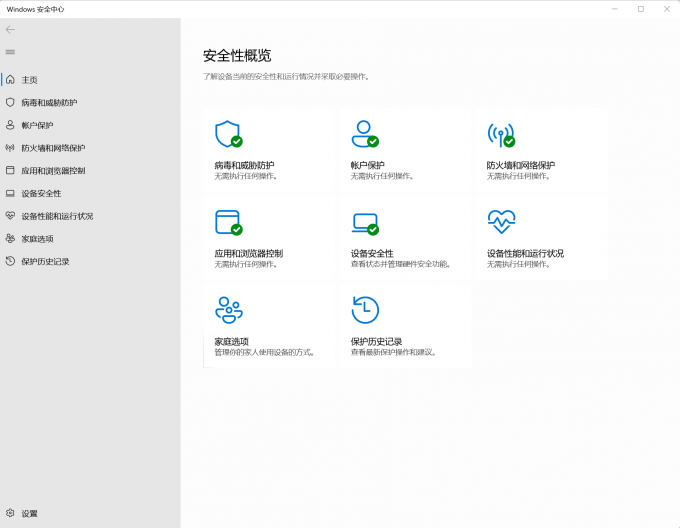This screenshot has width=680, height=528.
Task: Click text 管理你的家人使用设备的方式。
Action: pyautogui.click(x=264, y=352)
